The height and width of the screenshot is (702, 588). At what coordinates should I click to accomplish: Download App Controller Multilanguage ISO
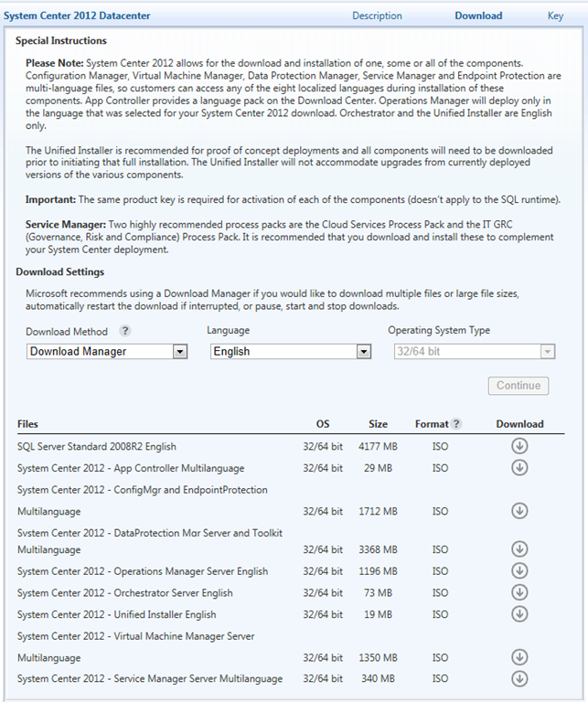[519, 467]
